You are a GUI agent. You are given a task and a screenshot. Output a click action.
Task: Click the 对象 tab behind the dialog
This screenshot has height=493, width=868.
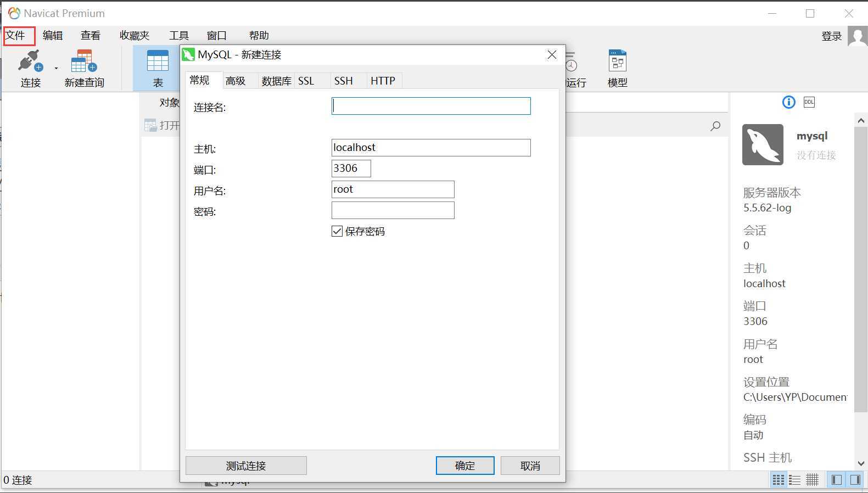tap(169, 103)
